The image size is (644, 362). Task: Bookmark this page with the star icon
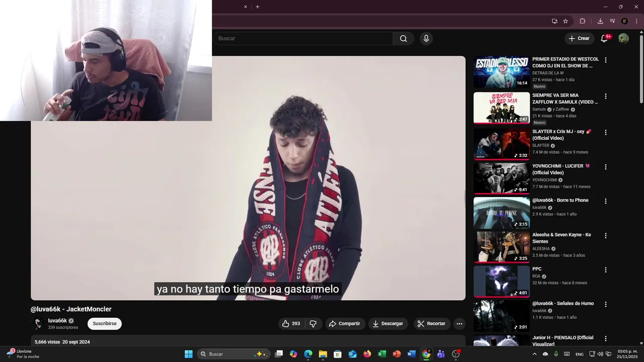566,21
